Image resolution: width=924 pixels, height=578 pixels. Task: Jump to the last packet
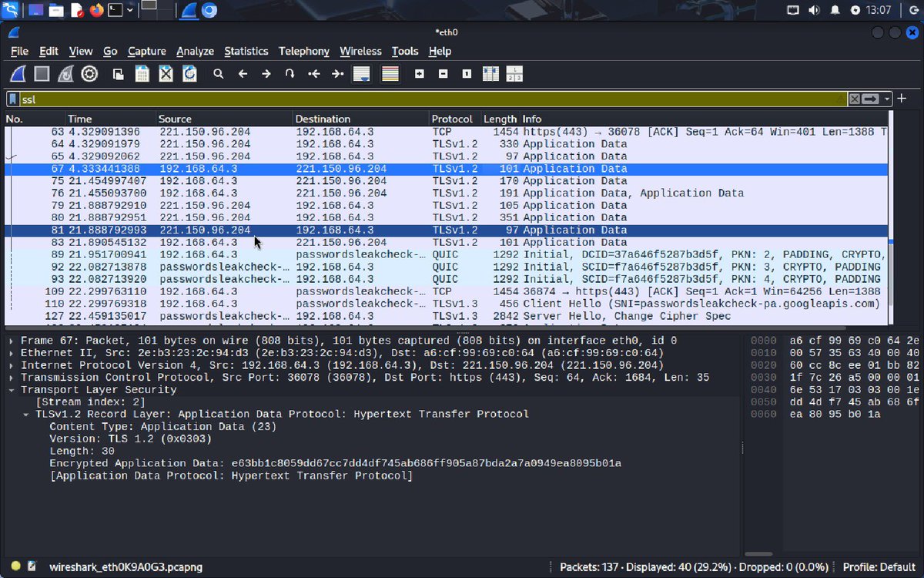(337, 74)
